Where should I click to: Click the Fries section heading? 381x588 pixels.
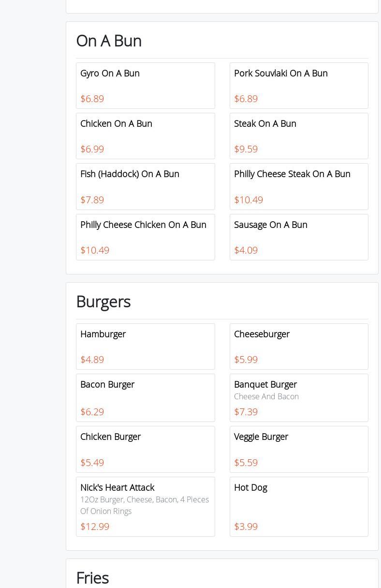(92, 578)
